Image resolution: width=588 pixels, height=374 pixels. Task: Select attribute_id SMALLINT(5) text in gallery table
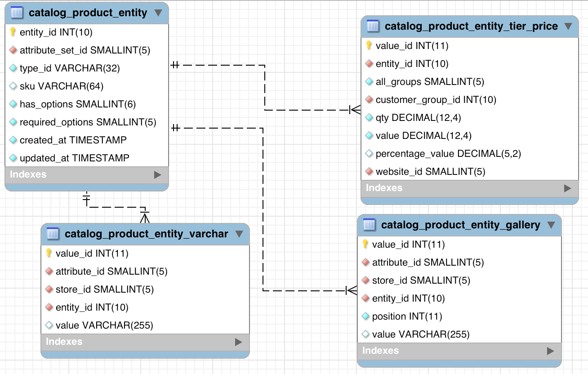point(428,263)
